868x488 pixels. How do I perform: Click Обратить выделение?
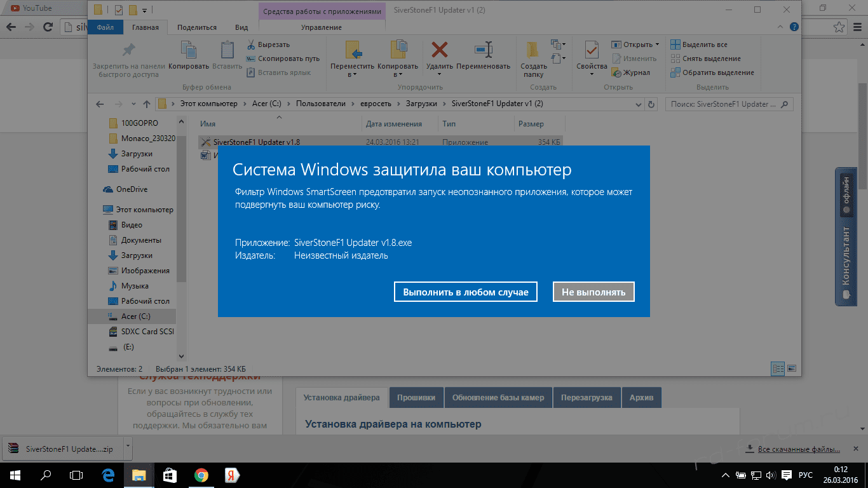click(712, 72)
